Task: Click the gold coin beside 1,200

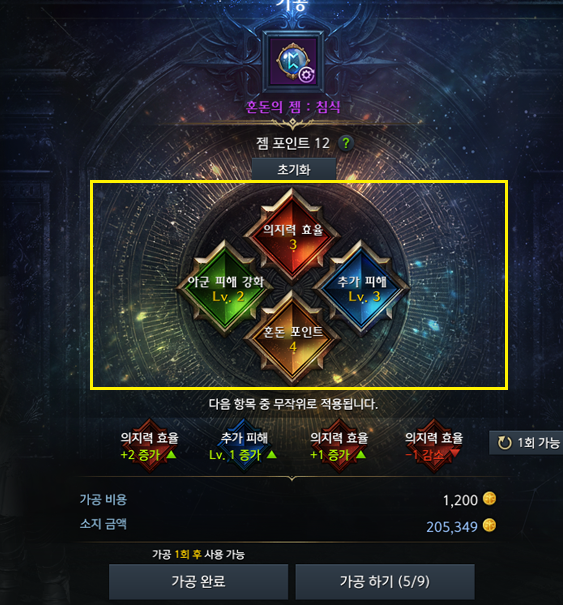Action: [490, 499]
